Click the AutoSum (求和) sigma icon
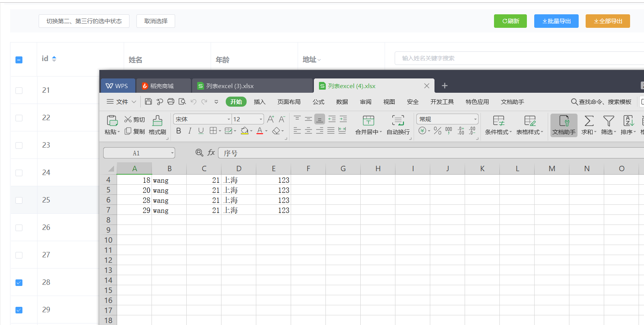 point(589,121)
